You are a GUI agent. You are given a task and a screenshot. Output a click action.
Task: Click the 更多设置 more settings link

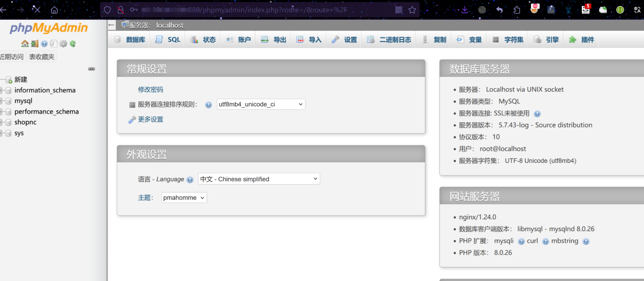[x=150, y=119]
